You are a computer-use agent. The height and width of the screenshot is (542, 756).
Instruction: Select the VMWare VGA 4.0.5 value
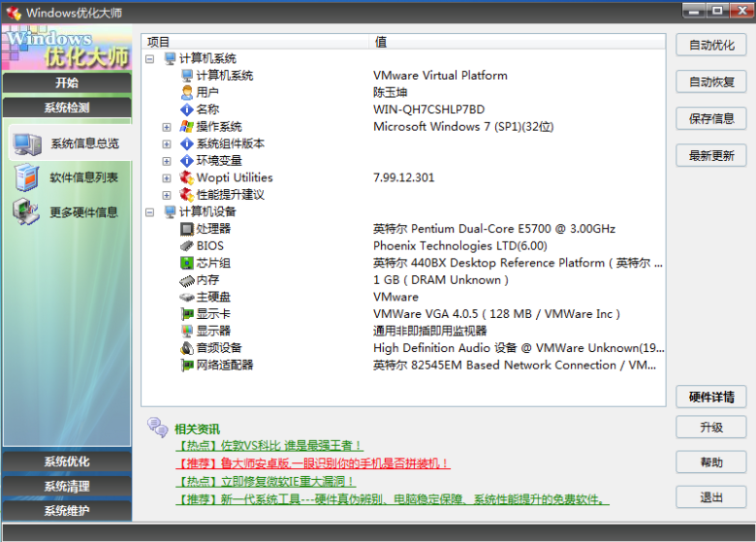(x=496, y=314)
